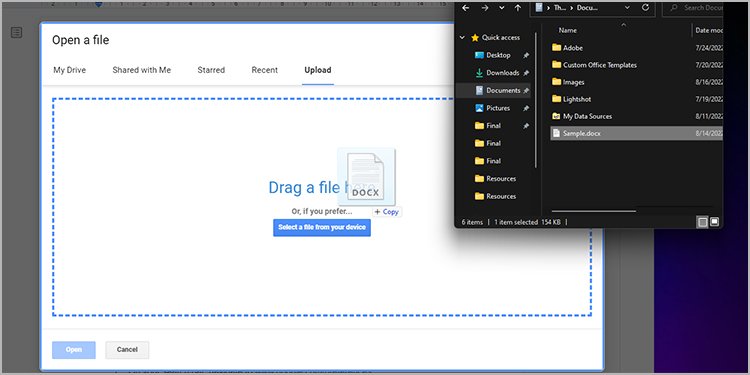Screen dimensions: 750x375
Task: Go back in File Explorer
Action: (465, 8)
